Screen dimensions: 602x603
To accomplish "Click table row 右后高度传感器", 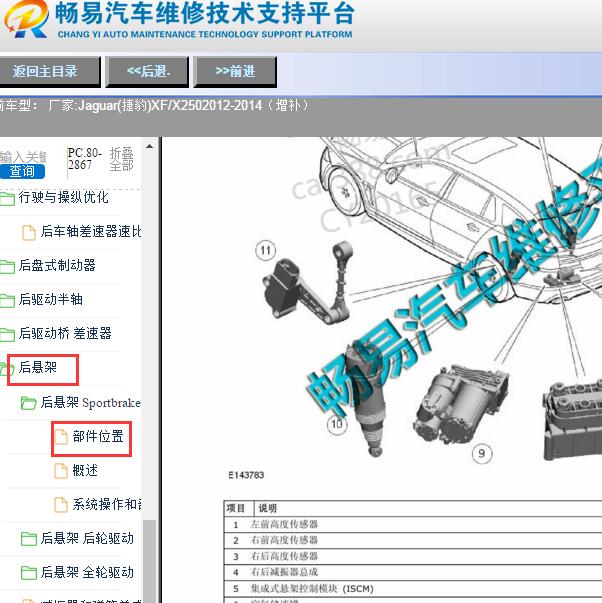I will pyautogui.click(x=413, y=556).
